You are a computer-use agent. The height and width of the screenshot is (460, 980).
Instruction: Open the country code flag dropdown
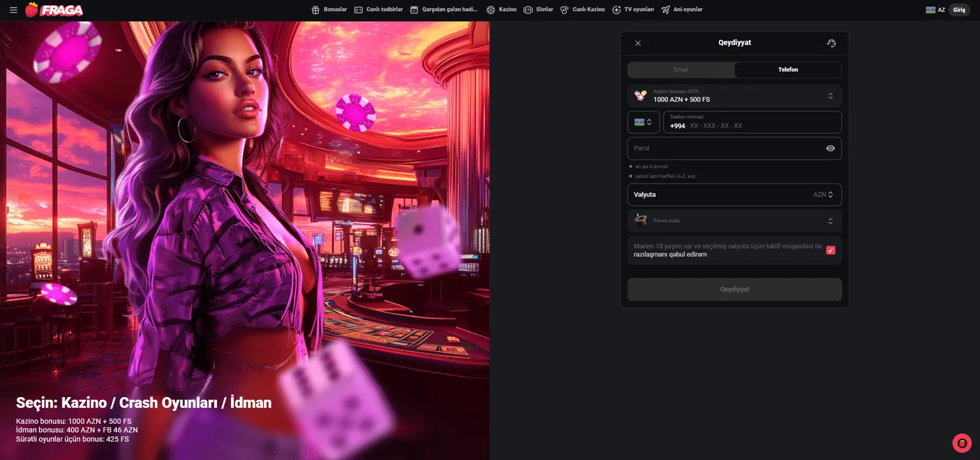tap(643, 122)
